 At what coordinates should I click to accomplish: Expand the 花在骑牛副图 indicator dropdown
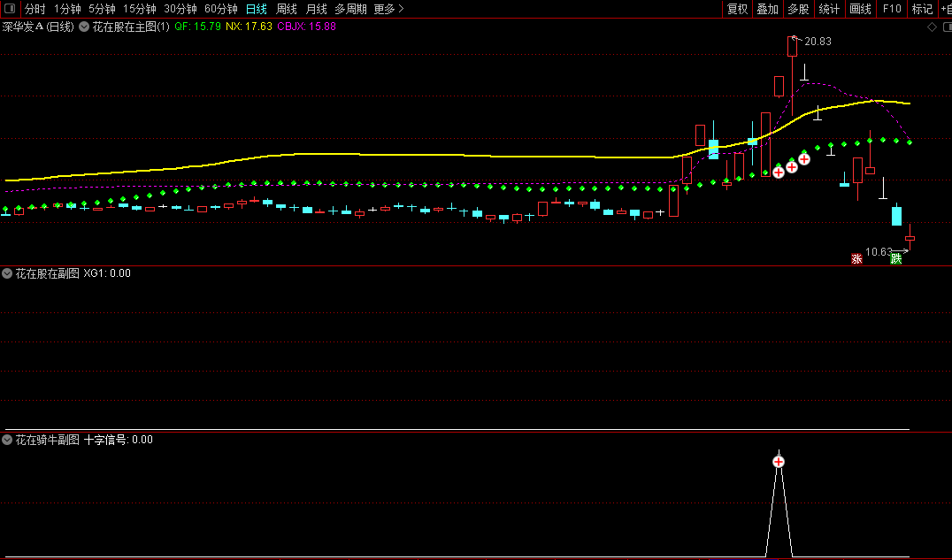[7, 440]
